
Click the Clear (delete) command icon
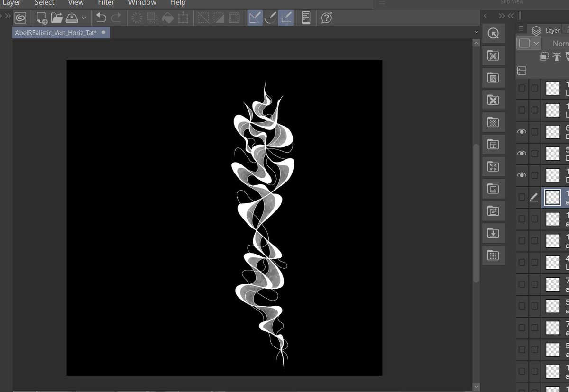click(x=137, y=18)
